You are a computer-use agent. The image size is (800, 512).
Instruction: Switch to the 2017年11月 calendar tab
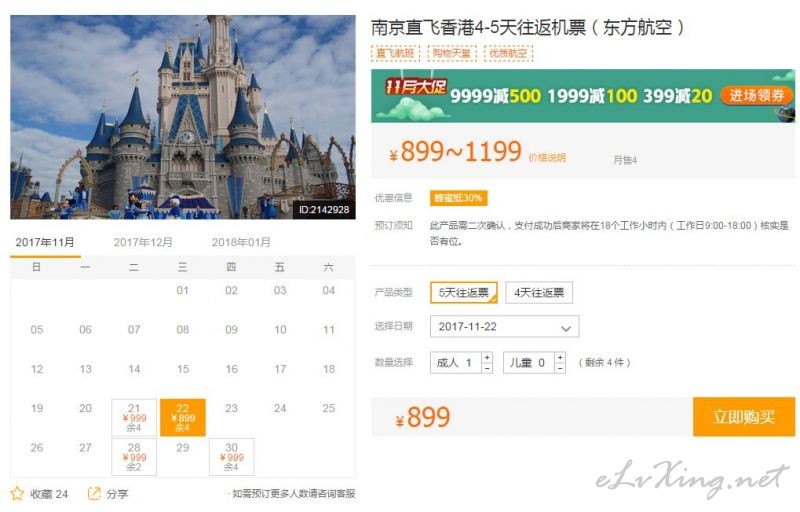coord(45,242)
